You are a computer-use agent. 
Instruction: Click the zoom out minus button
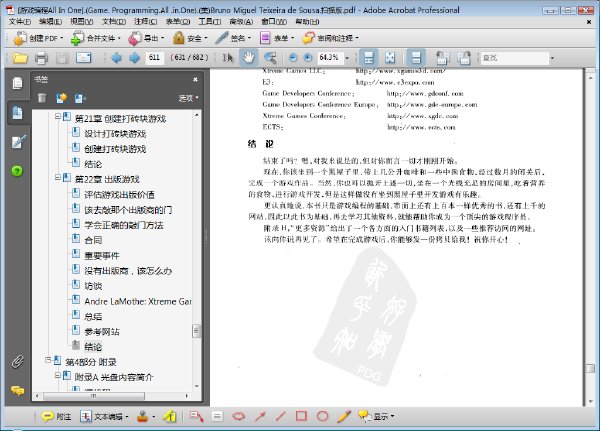293,58
